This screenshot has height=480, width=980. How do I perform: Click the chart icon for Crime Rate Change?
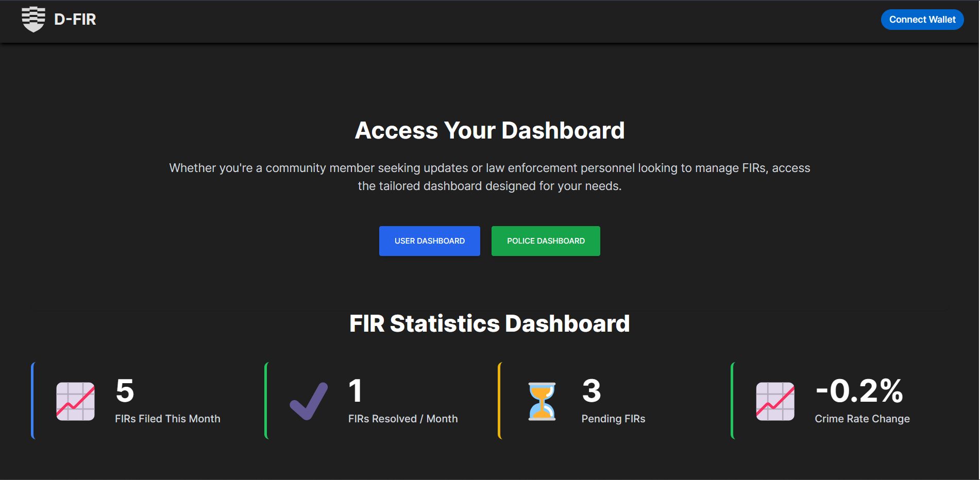(x=775, y=401)
